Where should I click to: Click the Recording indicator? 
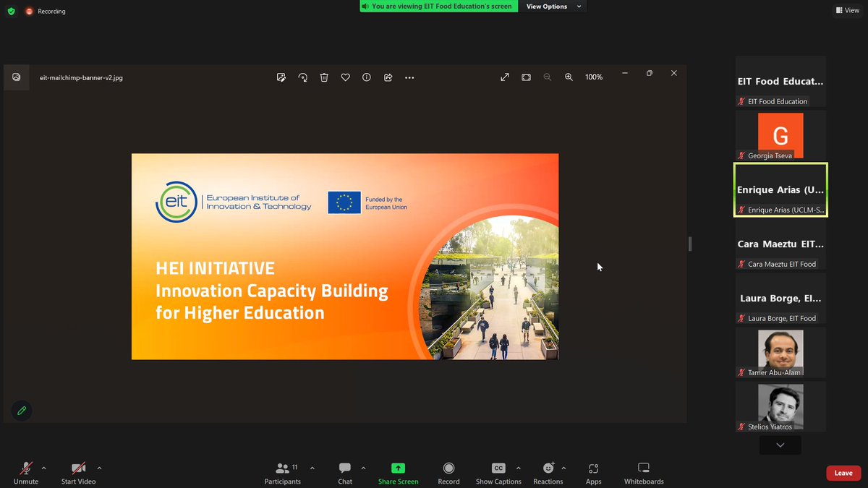click(46, 12)
